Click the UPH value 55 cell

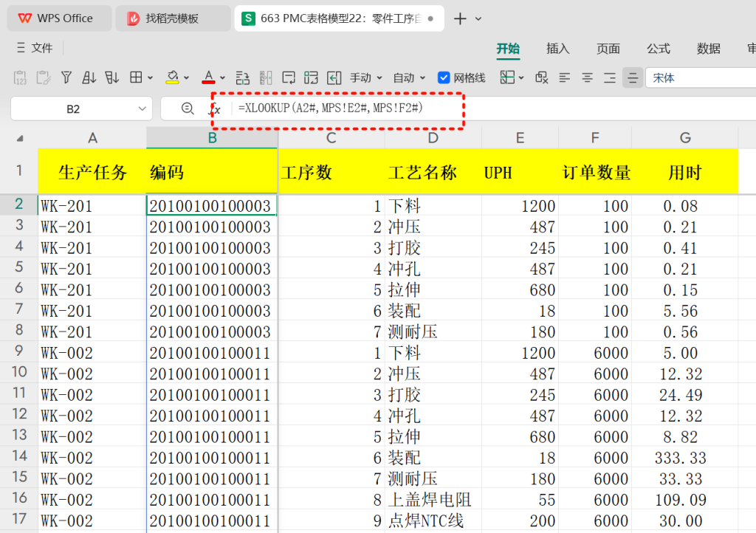click(x=520, y=499)
